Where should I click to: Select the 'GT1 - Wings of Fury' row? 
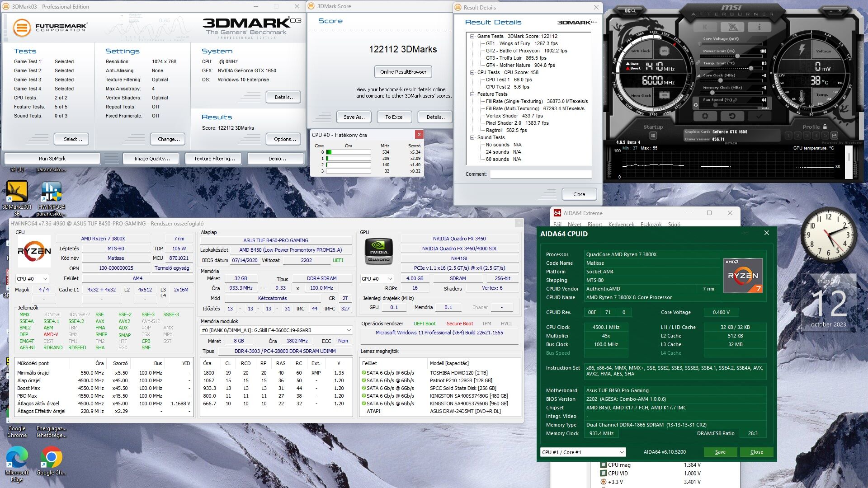click(x=521, y=43)
